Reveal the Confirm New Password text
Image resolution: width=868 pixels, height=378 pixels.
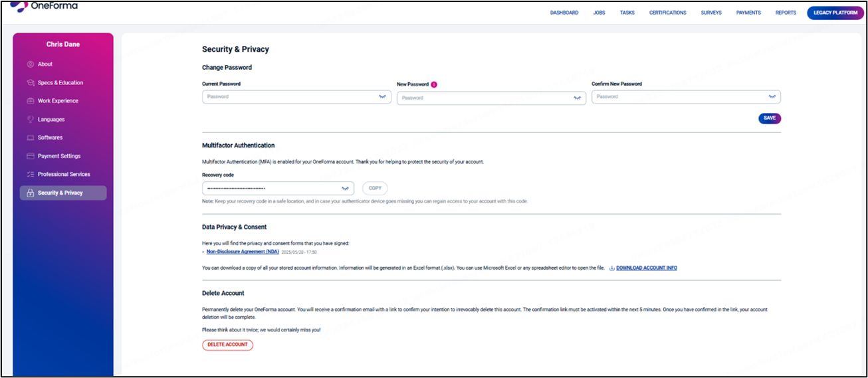(772, 97)
